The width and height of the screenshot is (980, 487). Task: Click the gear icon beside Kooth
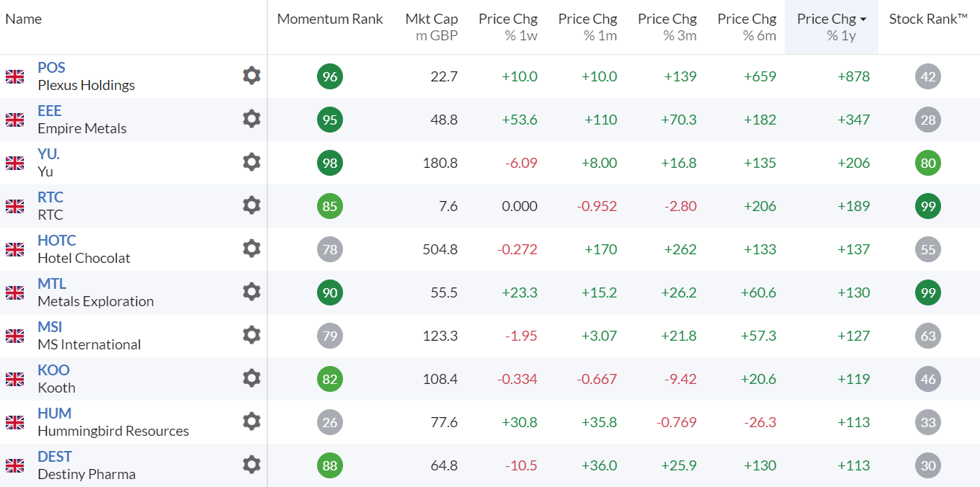(251, 378)
